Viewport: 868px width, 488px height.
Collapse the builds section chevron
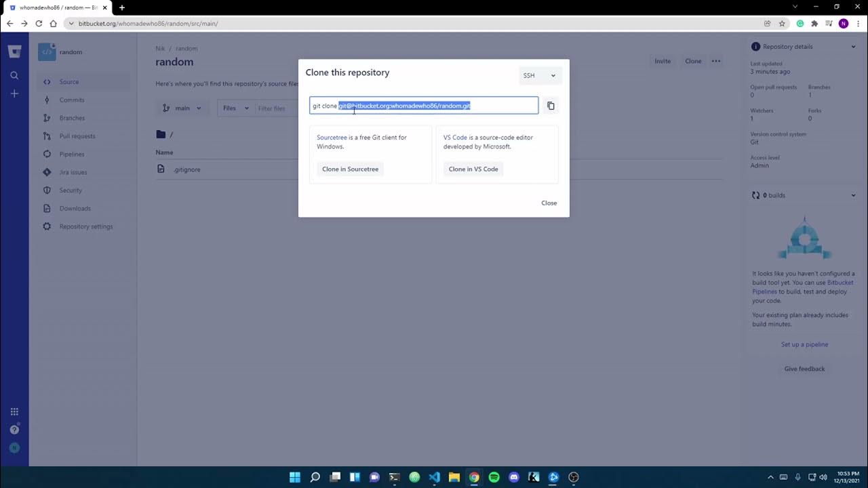coord(853,195)
